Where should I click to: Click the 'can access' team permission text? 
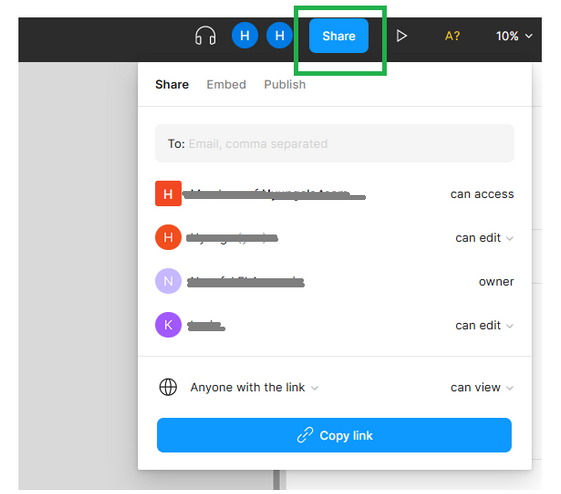482,194
